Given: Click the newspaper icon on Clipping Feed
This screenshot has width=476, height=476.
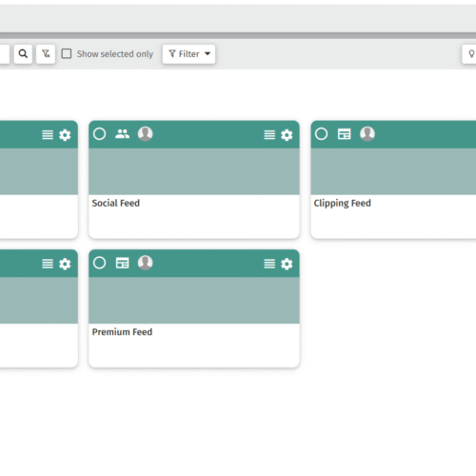Looking at the screenshot, I should [345, 134].
